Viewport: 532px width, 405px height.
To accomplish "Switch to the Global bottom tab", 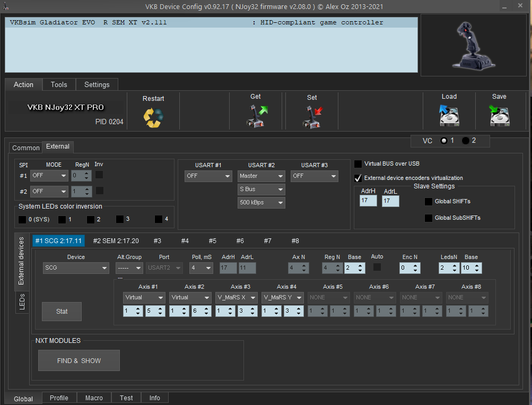I will [x=23, y=399].
